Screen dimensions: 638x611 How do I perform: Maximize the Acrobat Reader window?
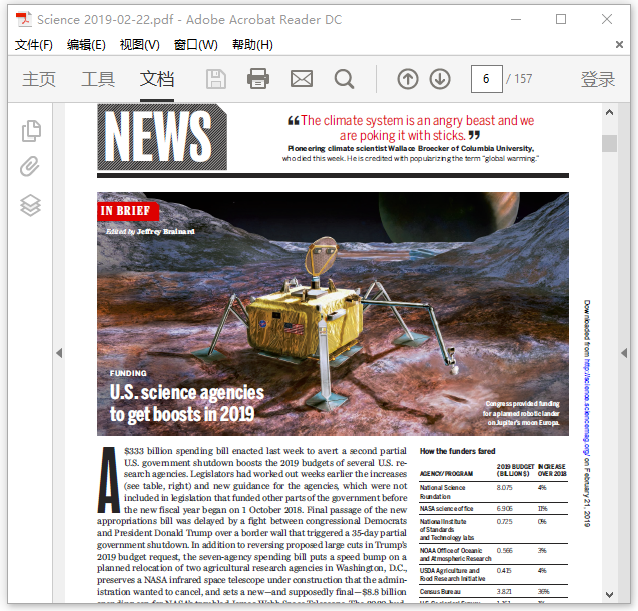tap(561, 19)
